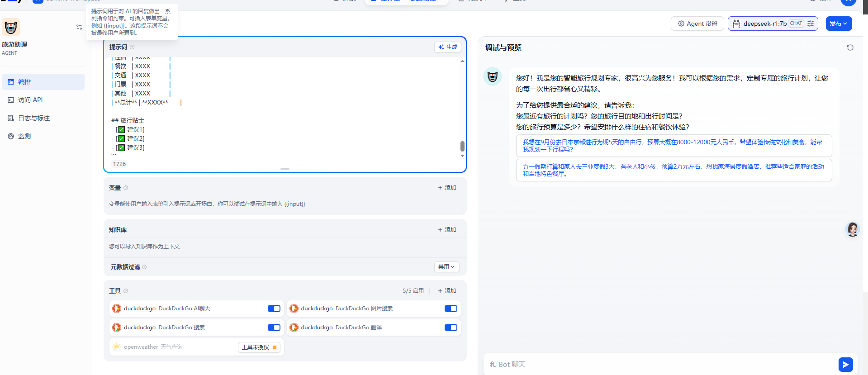
Task: Click the restart conversation refresh icon
Action: 850,47
